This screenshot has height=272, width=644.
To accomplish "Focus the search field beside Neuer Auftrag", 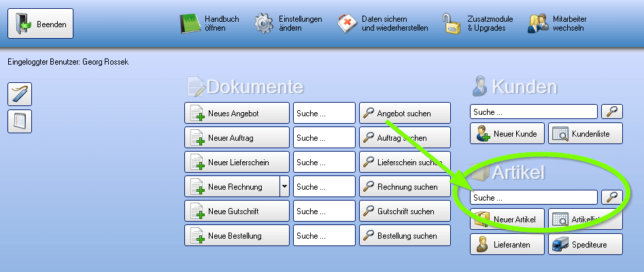I will tap(324, 137).
